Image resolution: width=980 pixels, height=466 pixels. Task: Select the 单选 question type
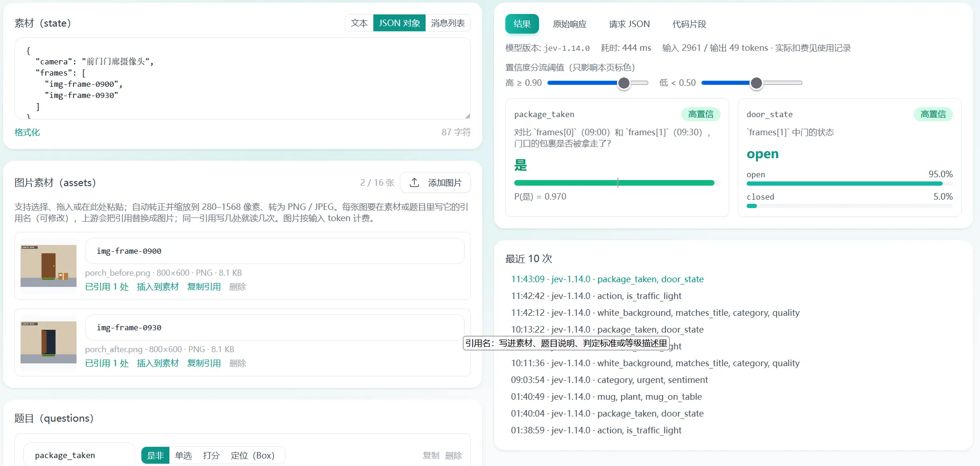(x=183, y=455)
